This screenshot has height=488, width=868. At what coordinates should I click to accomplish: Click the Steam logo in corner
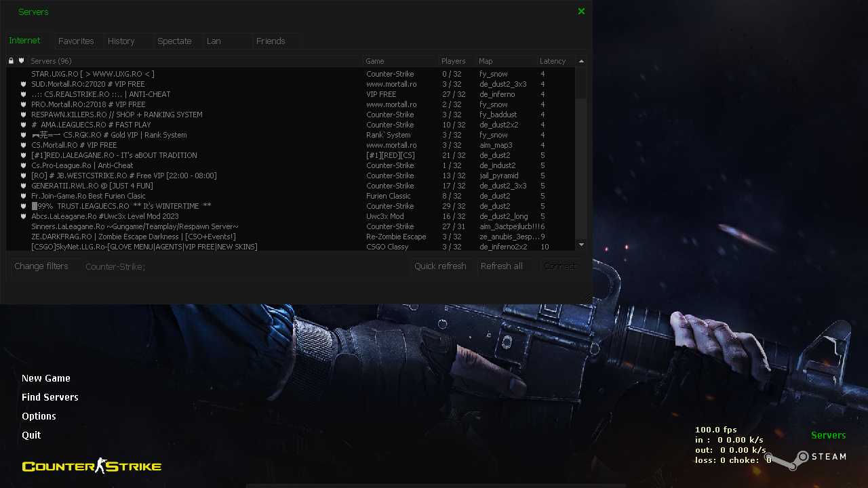pyautogui.click(x=807, y=458)
